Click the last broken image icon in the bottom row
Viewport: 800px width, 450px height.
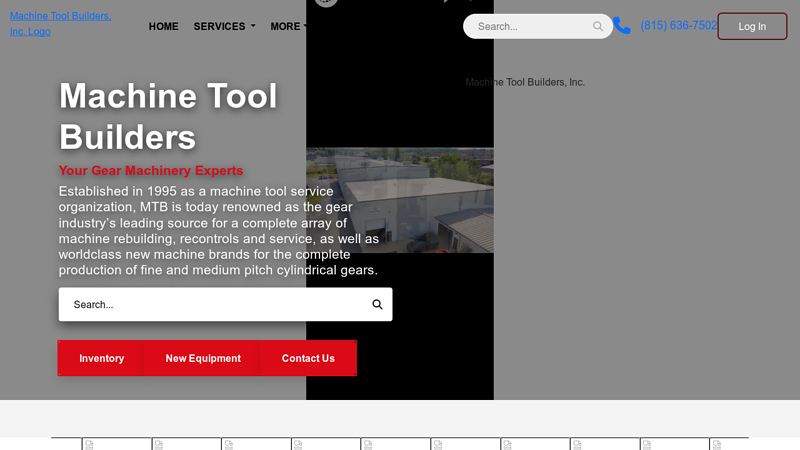click(x=715, y=444)
